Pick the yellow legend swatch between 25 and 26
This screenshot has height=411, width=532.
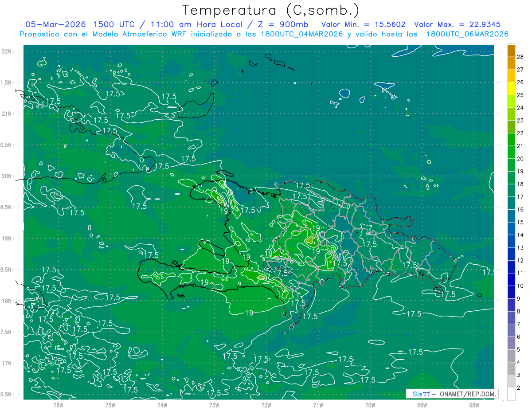[511, 88]
